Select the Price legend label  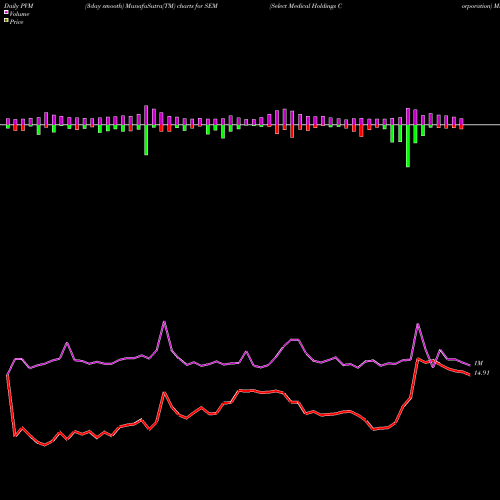pos(16,22)
